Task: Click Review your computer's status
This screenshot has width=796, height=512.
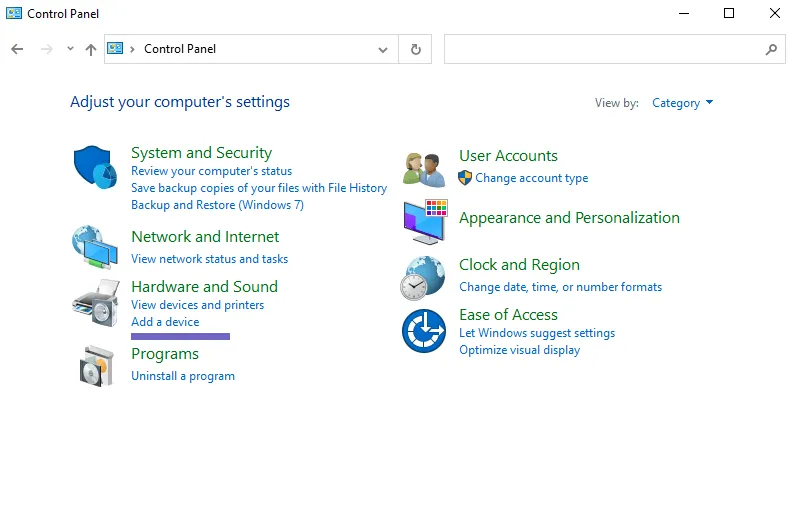Action: pyautogui.click(x=211, y=171)
